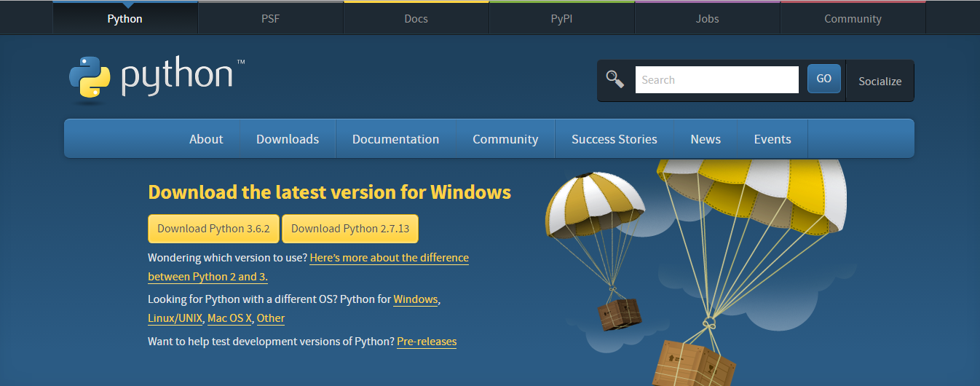This screenshot has width=980, height=386.
Task: Open the Python top-bar tab
Action: [125, 18]
